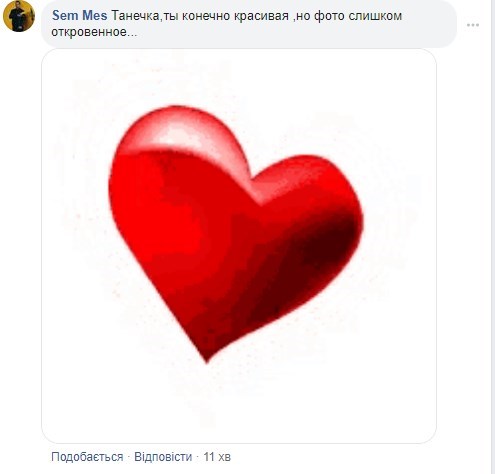
Task: Open the Sem Mes profile name link
Action: (x=80, y=15)
